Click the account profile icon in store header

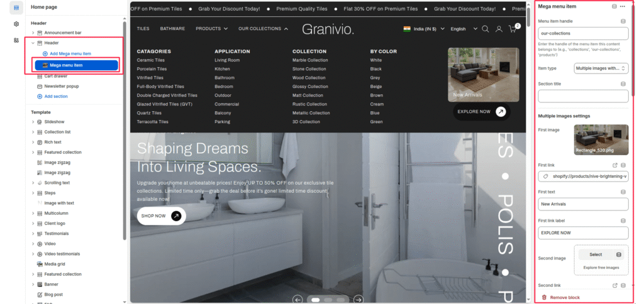499,29
